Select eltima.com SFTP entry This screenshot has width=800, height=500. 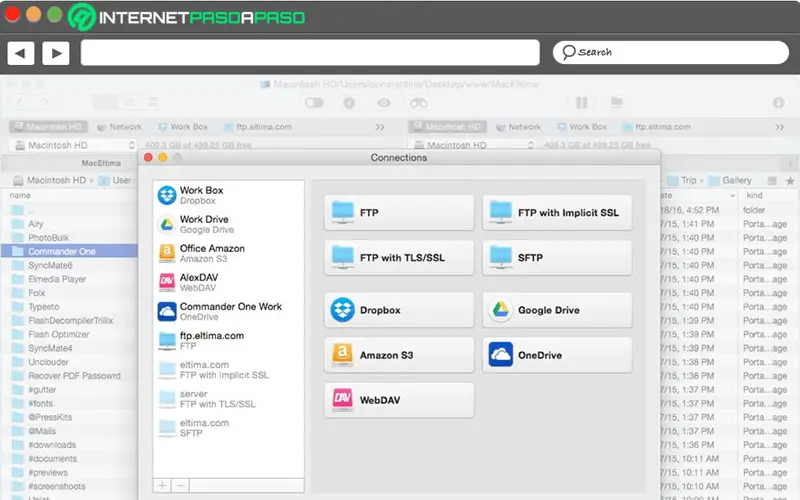[228, 428]
